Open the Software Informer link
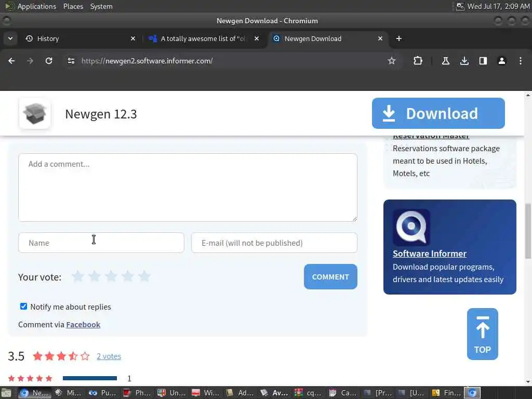532x399 pixels. (430, 254)
